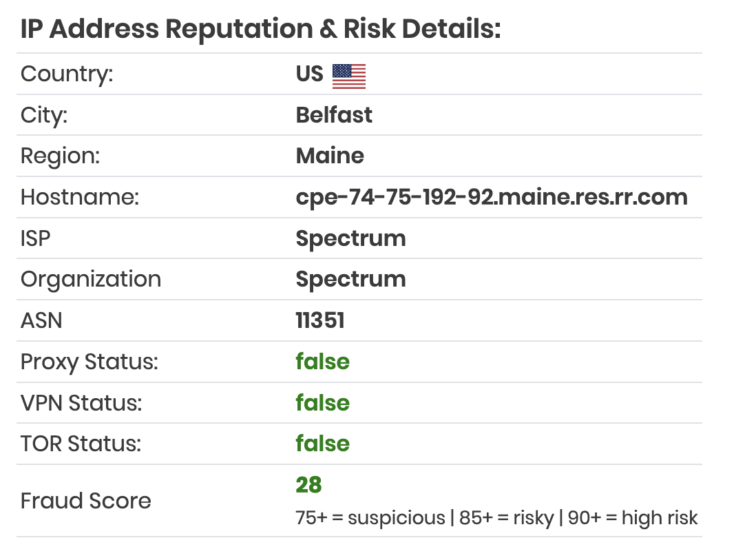The width and height of the screenshot is (756, 547).
Task: Click the TOR Status false value
Action: [x=322, y=444]
